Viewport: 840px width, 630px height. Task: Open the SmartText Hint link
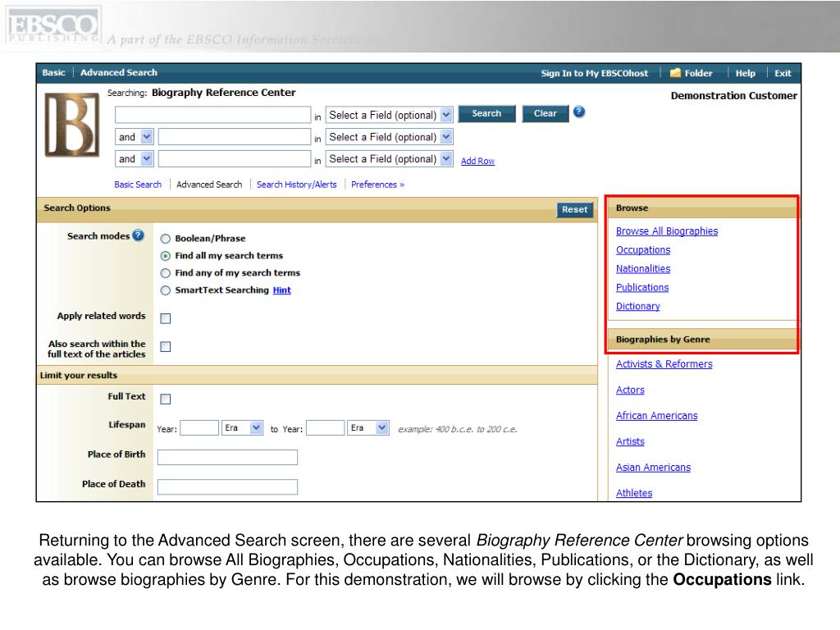[282, 290]
